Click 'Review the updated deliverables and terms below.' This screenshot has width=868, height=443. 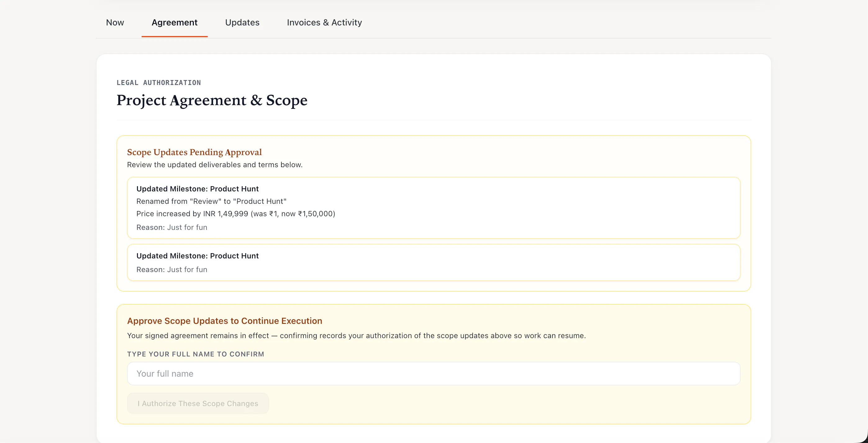pos(215,165)
